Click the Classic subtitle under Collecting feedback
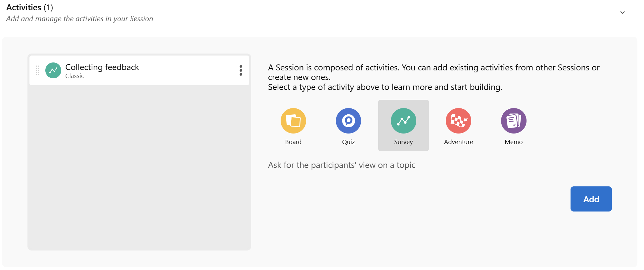This screenshot has width=644, height=270. (x=74, y=76)
